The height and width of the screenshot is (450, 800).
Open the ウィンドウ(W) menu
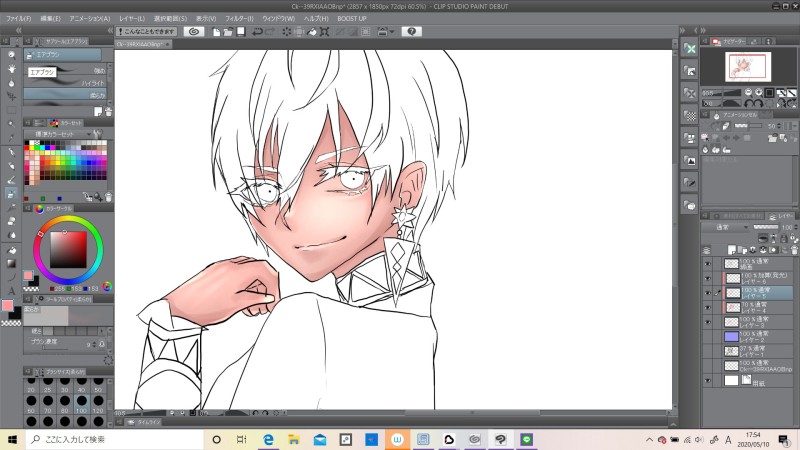tap(279, 18)
